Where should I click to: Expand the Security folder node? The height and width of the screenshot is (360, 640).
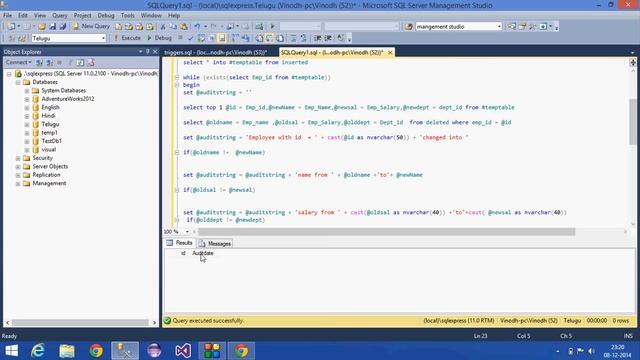tap(18, 158)
